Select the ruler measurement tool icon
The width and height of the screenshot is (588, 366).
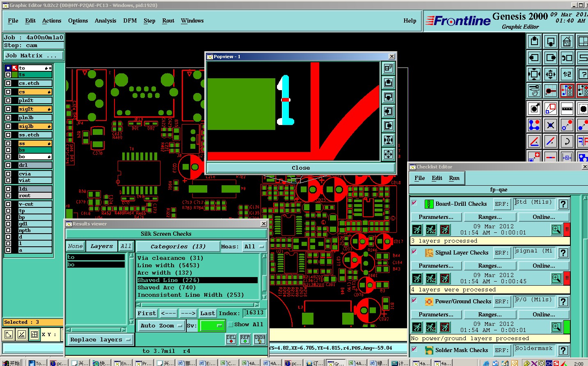tap(567, 109)
